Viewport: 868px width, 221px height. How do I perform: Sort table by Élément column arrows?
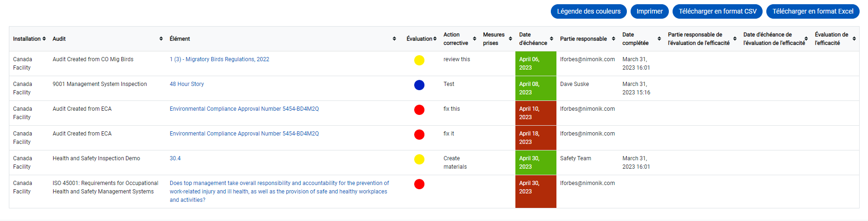[394, 39]
